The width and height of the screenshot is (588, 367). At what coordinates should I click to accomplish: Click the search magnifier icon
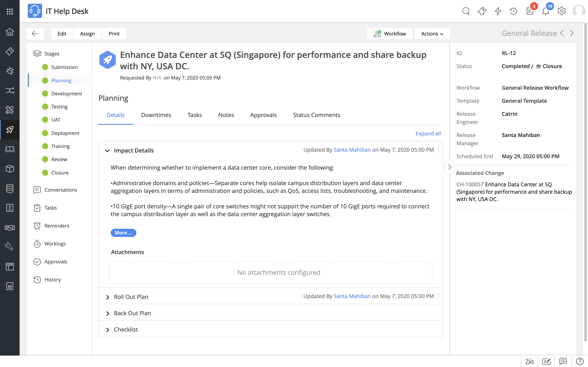[x=466, y=11]
